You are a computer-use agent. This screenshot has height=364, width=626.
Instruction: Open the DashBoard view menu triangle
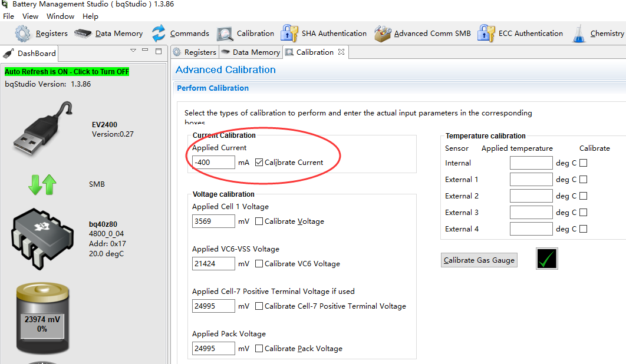pyautogui.click(x=133, y=51)
